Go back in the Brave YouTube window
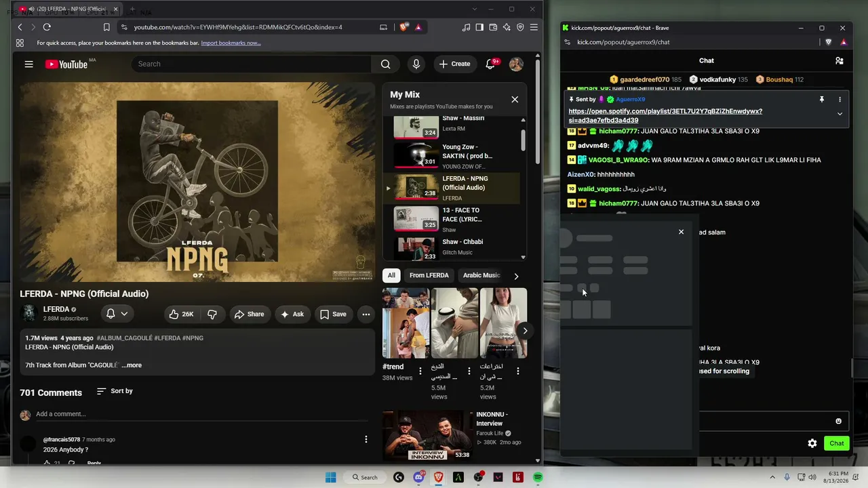868x488 pixels. [x=20, y=27]
